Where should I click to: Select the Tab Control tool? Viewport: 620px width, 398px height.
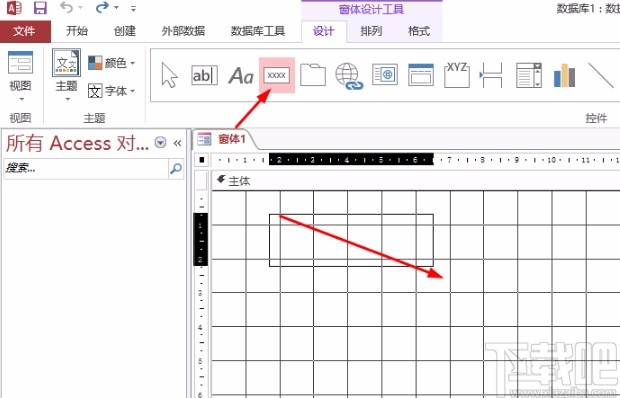pos(313,75)
